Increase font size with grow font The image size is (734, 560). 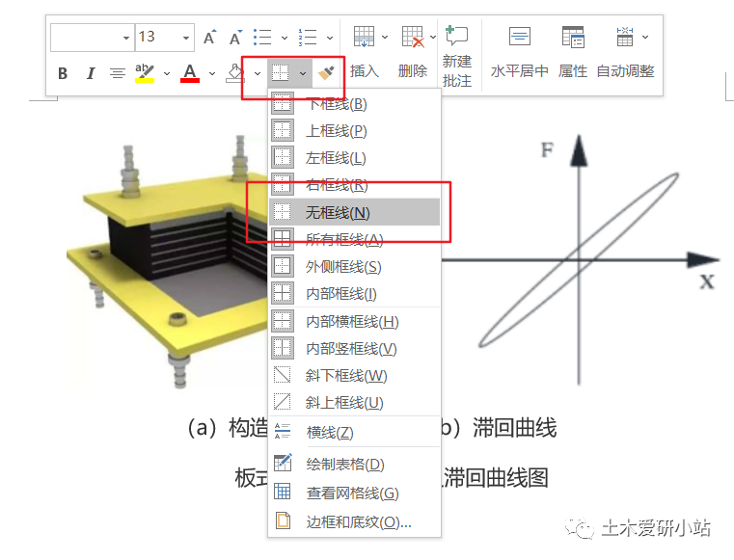pos(209,37)
